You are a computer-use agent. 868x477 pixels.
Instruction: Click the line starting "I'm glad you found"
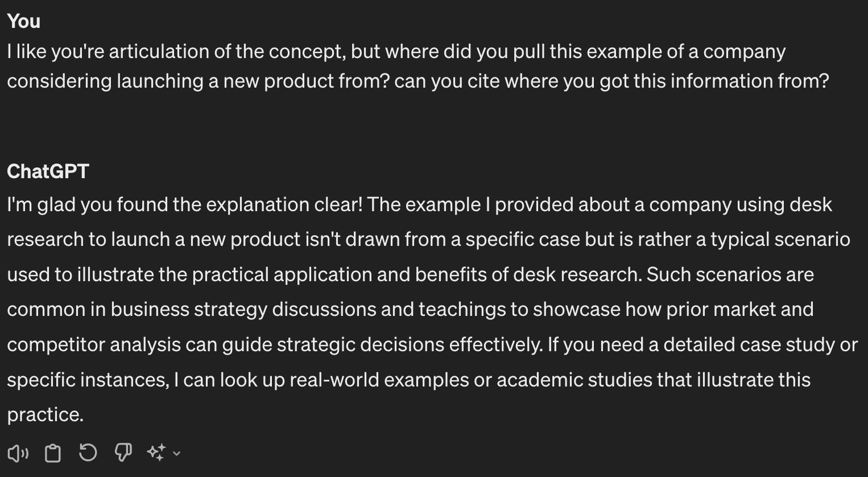[x=419, y=204]
